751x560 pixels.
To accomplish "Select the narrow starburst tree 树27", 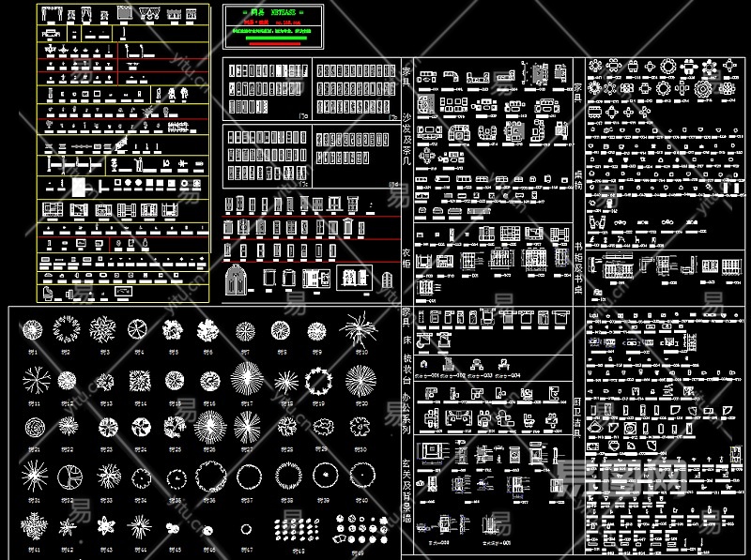I will [247, 428].
